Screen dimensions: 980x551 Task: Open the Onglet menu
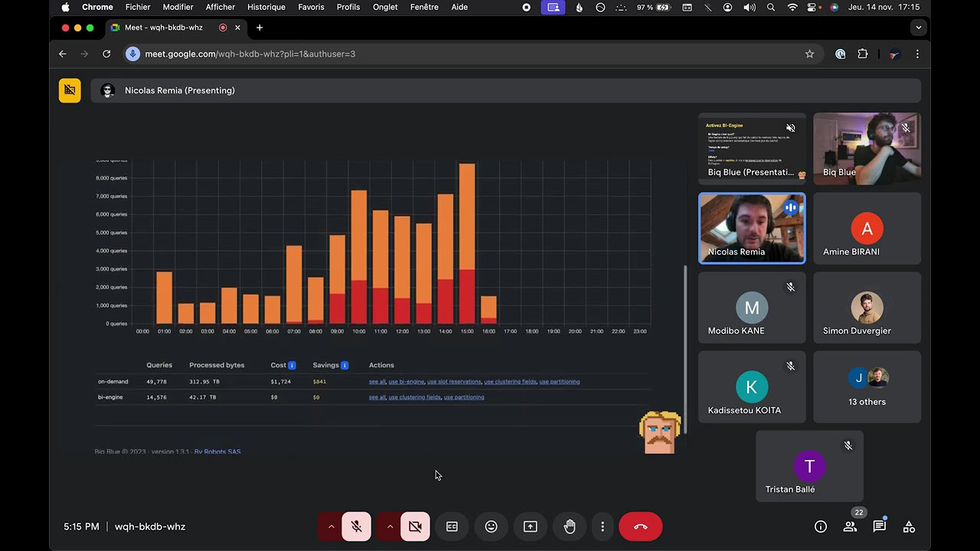point(385,7)
